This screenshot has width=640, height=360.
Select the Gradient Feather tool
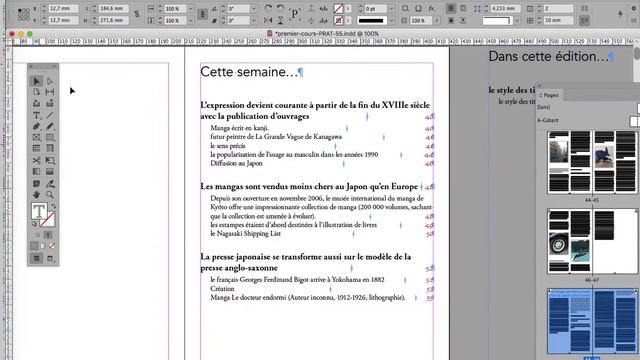click(x=50, y=171)
